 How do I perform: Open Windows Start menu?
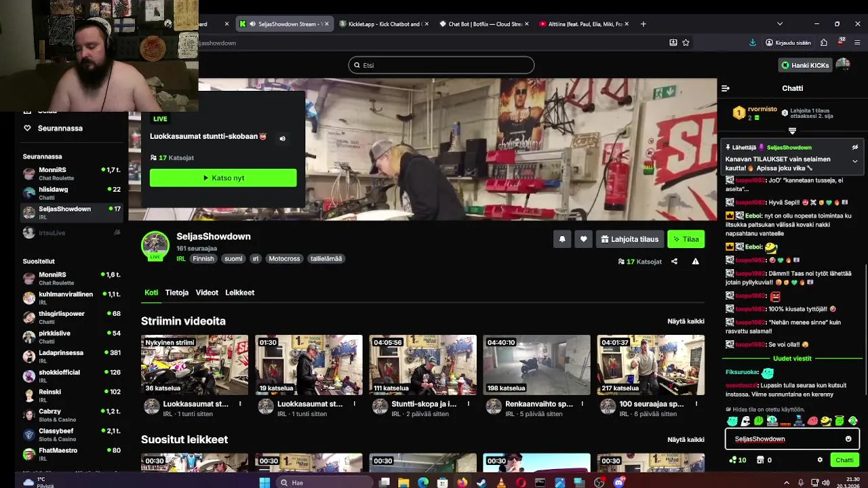pos(264,483)
